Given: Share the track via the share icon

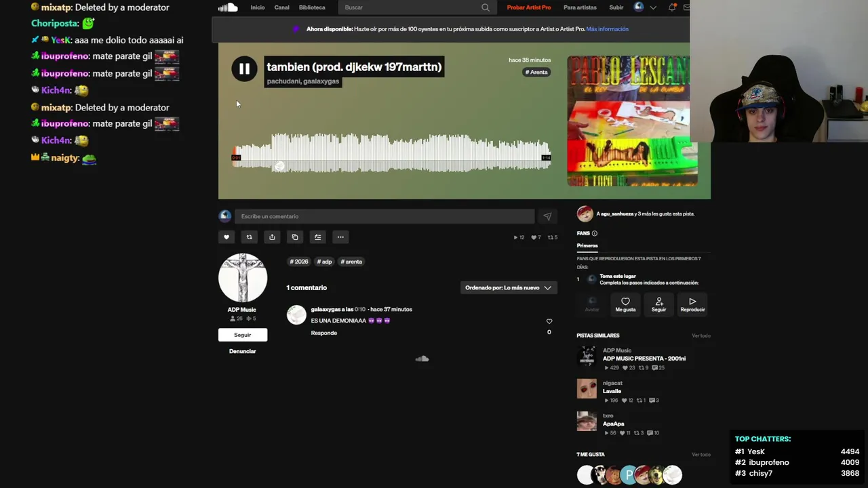Looking at the screenshot, I should [x=272, y=237].
